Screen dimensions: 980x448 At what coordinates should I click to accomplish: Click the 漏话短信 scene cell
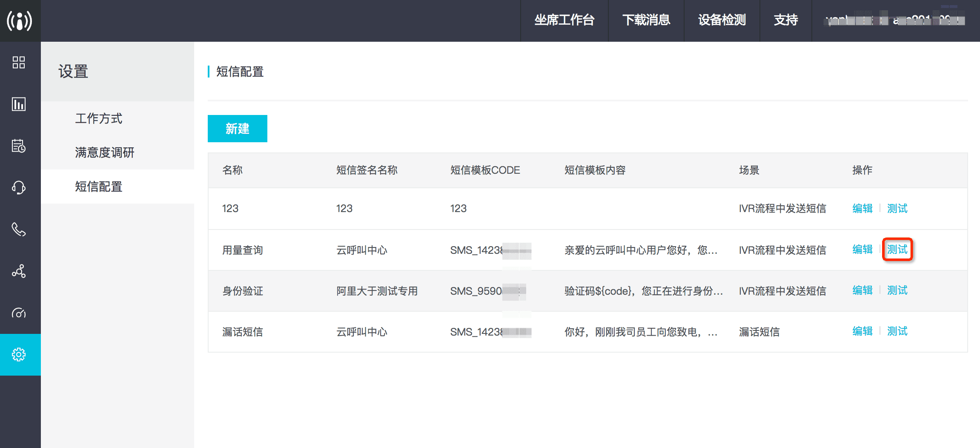(x=759, y=332)
